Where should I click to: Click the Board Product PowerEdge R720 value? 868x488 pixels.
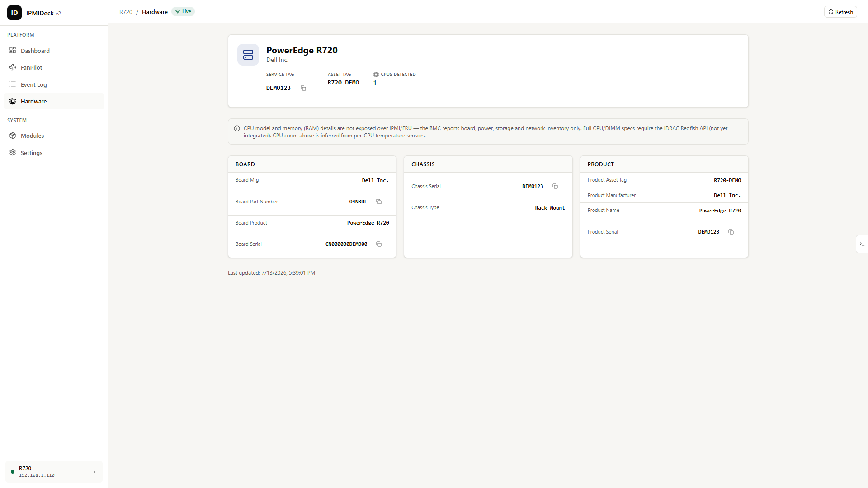[368, 223]
